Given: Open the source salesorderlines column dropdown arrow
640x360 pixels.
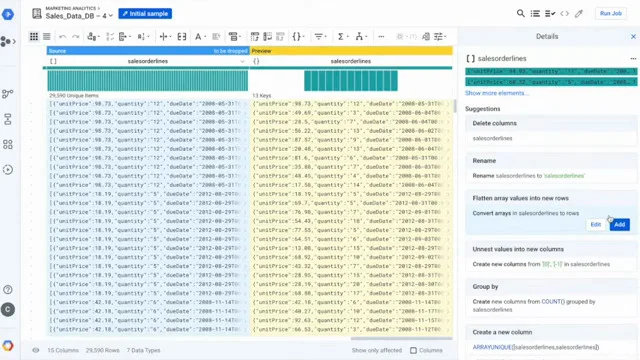Looking at the screenshot, I should point(242,61).
